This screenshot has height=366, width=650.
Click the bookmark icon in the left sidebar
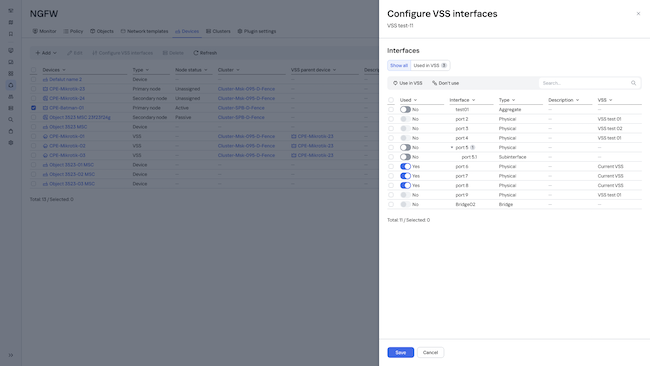11,34
